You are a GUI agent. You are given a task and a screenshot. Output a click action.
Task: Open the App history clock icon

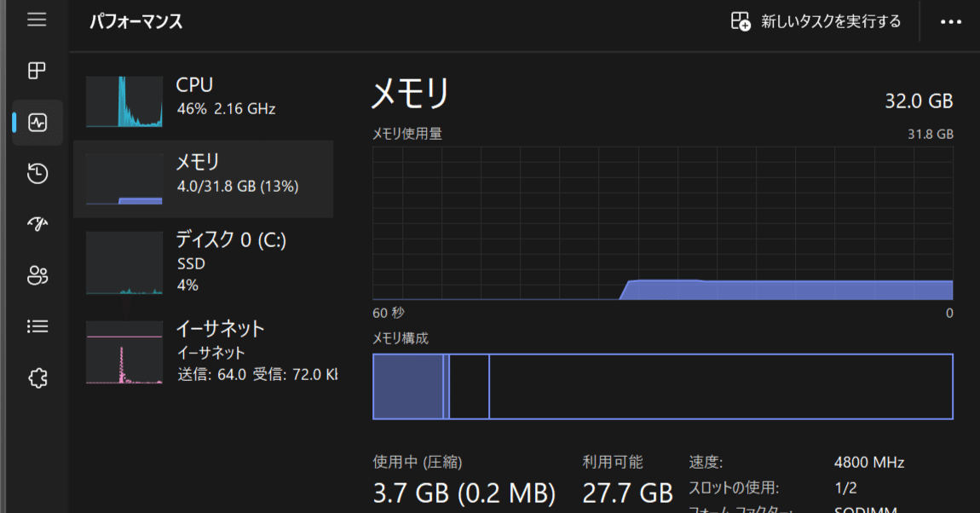[x=37, y=173]
